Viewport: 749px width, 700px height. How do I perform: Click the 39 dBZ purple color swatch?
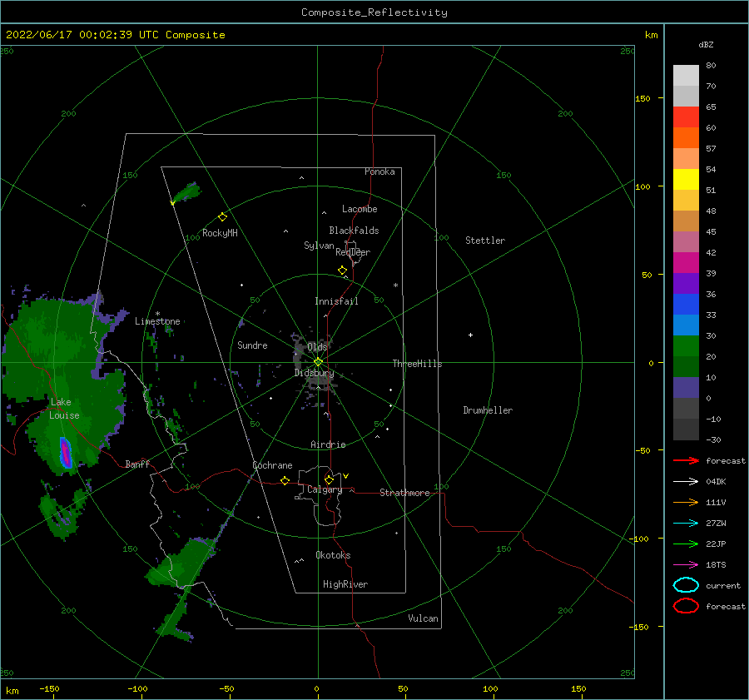[686, 283]
